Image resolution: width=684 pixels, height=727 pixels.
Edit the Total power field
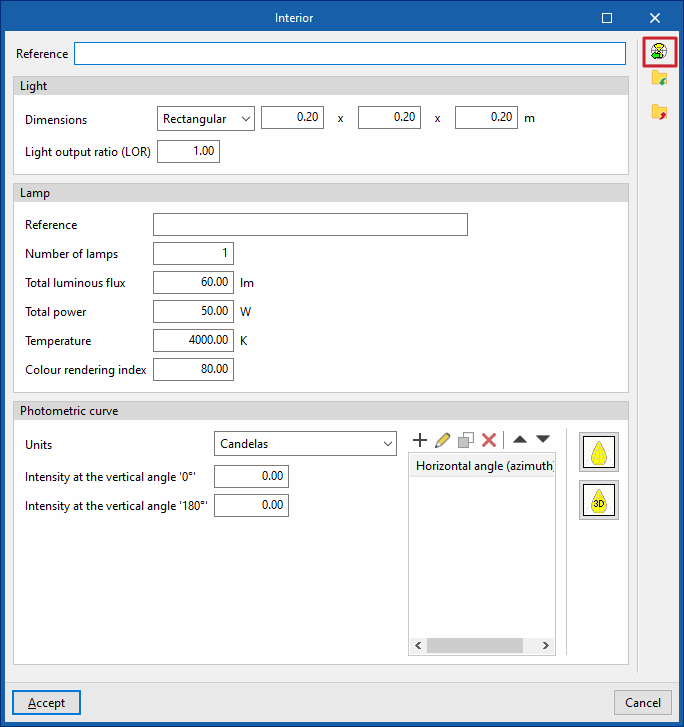193,311
